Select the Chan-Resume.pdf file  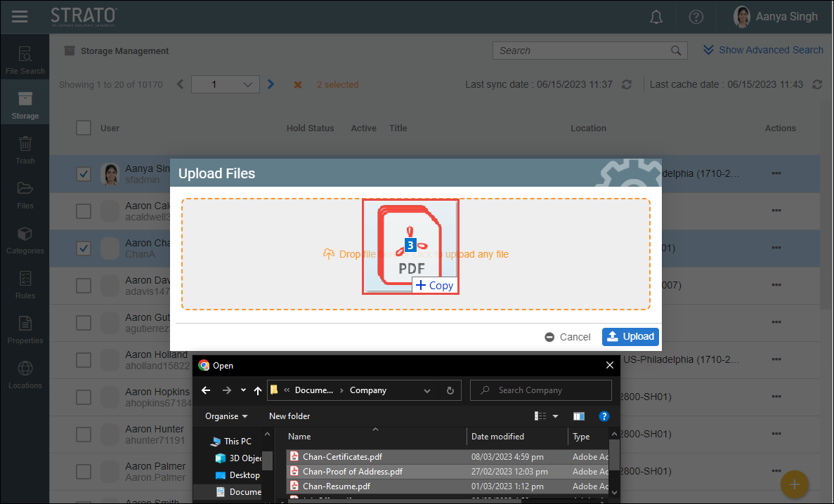tap(336, 486)
